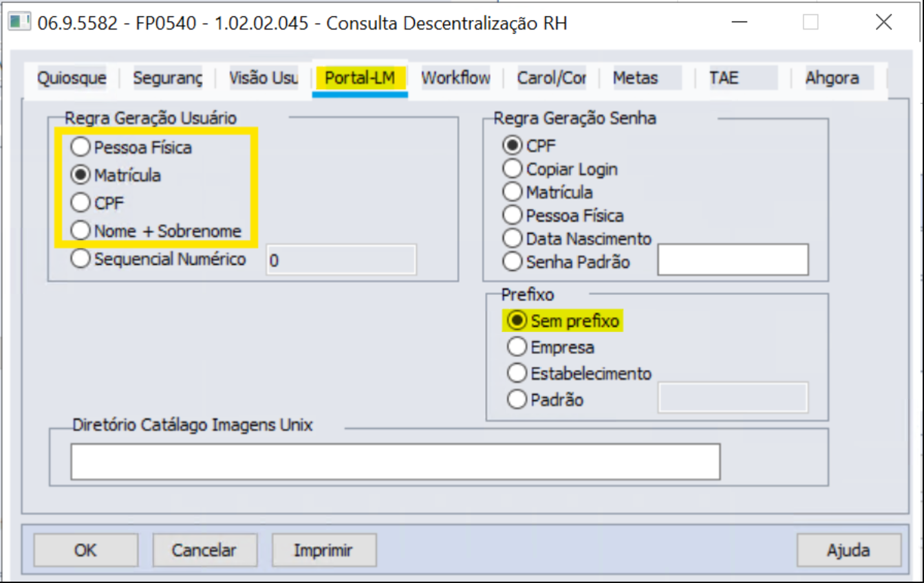Select the Nome + Sobrenome option

(81, 231)
